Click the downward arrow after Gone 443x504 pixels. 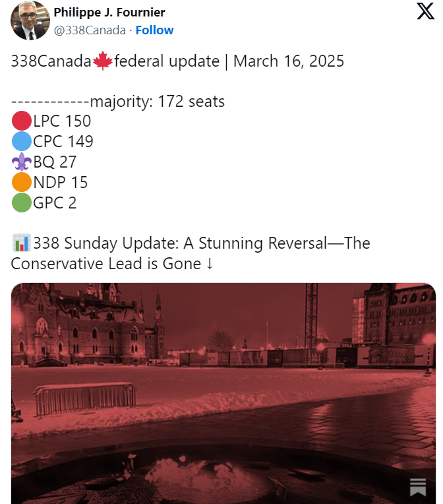210,264
